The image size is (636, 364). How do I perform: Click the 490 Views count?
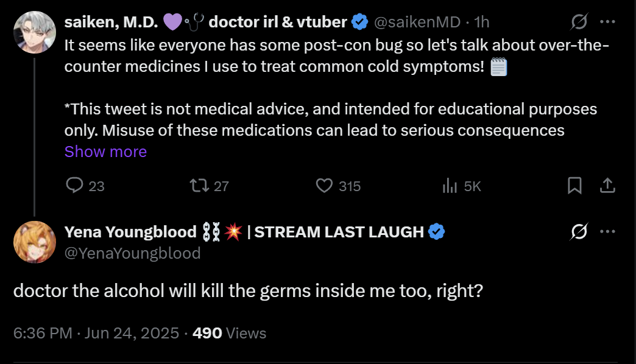(229, 333)
